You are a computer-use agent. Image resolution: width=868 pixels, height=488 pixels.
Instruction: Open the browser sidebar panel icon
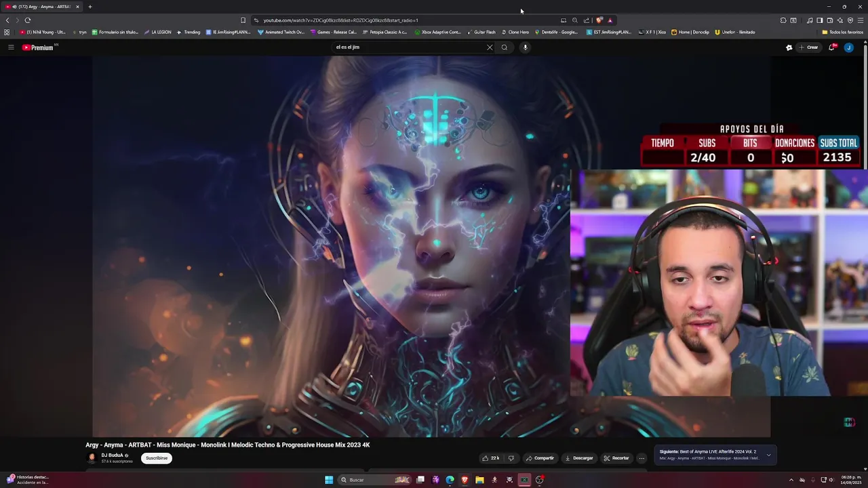[819, 20]
